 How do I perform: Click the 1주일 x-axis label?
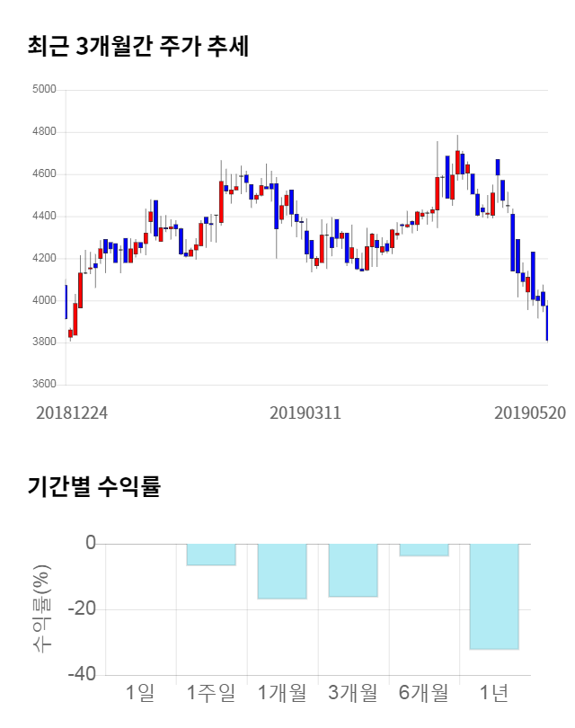coord(211,692)
